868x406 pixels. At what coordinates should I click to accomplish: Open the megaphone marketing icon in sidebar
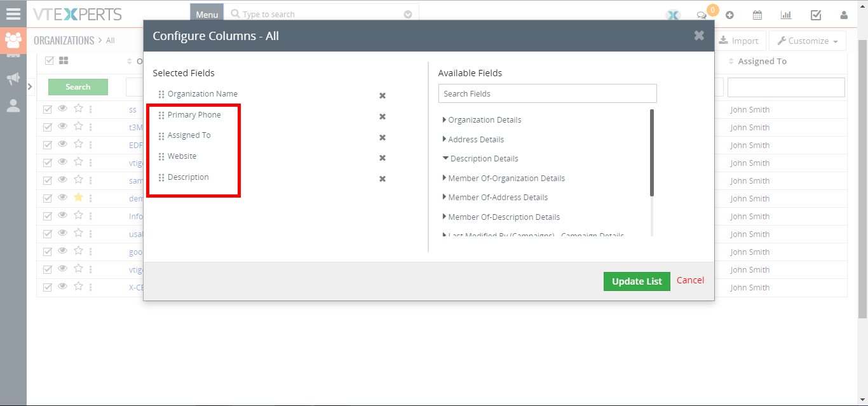(x=13, y=78)
